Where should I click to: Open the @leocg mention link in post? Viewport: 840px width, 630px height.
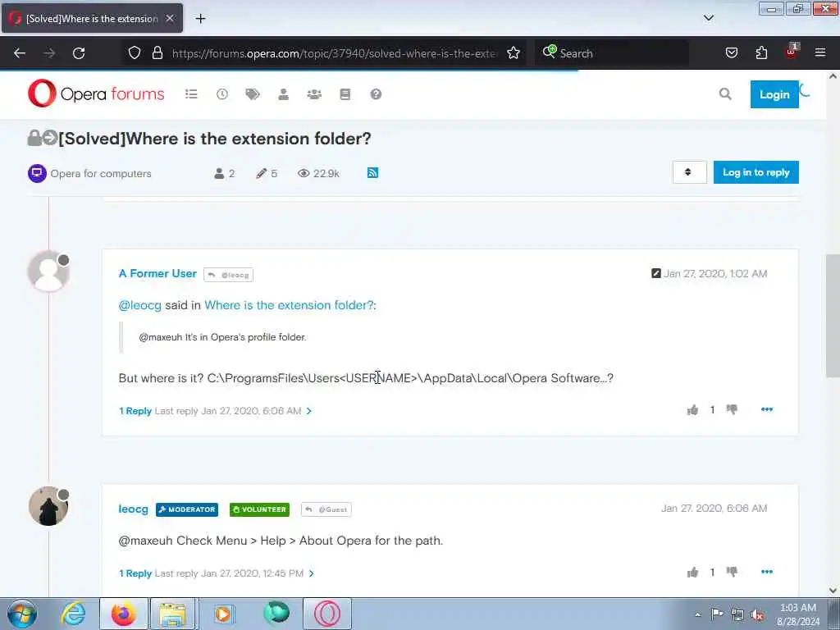[139, 305]
